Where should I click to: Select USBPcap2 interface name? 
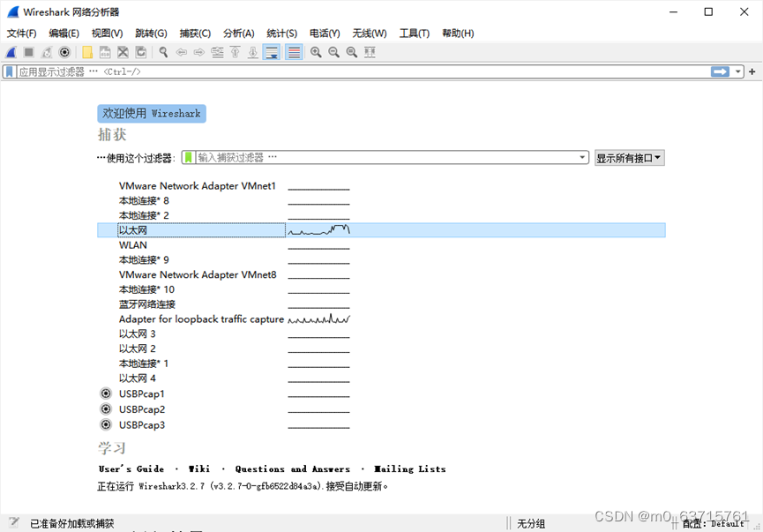click(142, 409)
